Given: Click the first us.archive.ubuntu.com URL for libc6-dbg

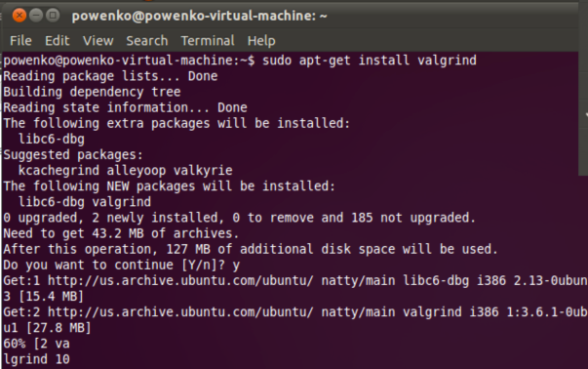Looking at the screenshot, I should click(180, 281).
